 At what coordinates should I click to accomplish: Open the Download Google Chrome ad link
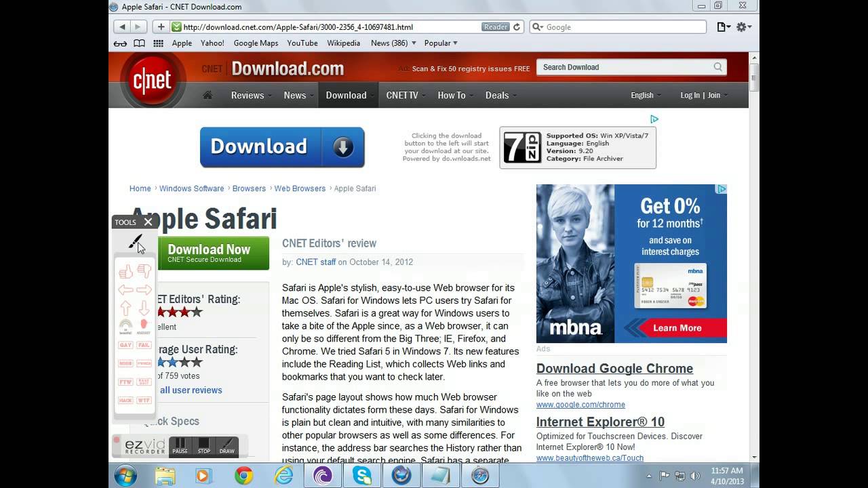point(614,369)
